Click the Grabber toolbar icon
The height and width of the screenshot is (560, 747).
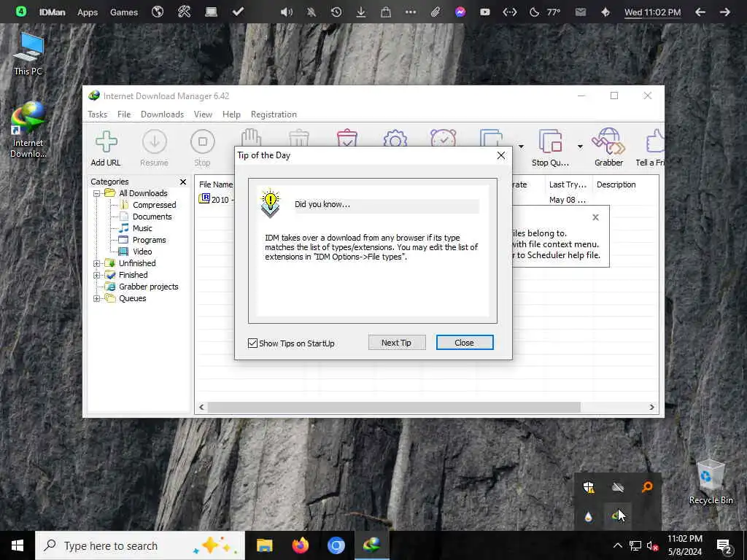tap(608, 142)
